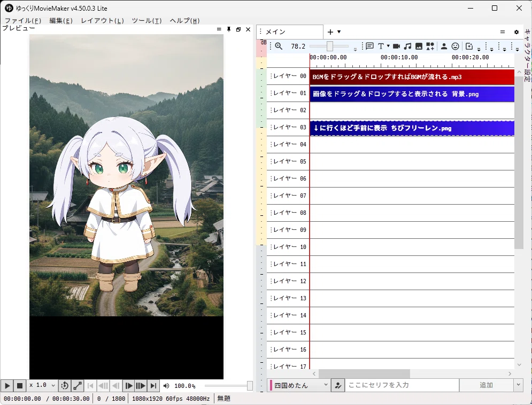
Task: Focus the ここにセリフを入力 text field
Action: pyautogui.click(x=402, y=385)
